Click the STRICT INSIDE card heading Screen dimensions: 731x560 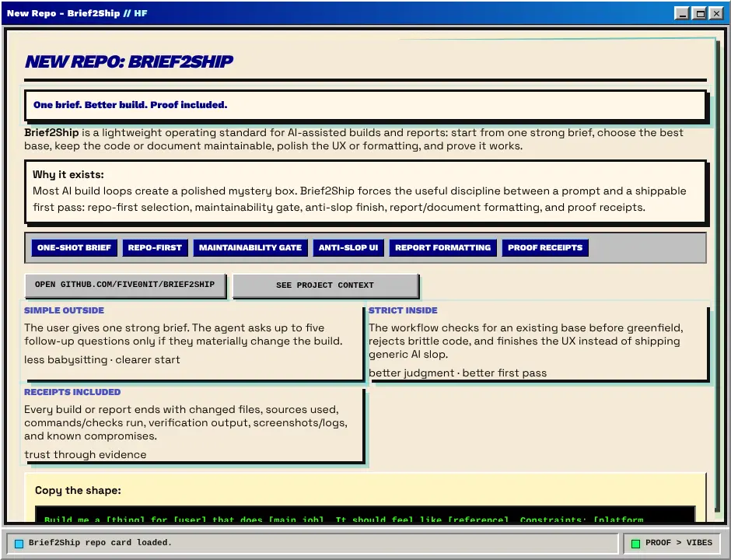(x=403, y=310)
